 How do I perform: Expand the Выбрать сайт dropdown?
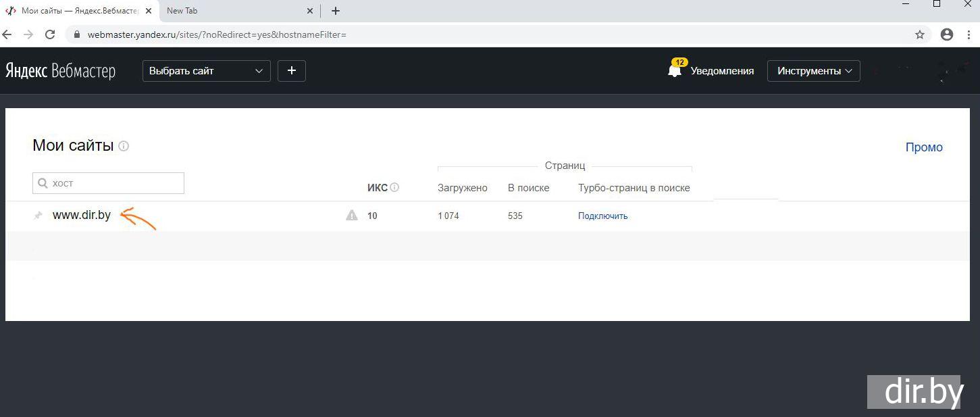[207, 70]
